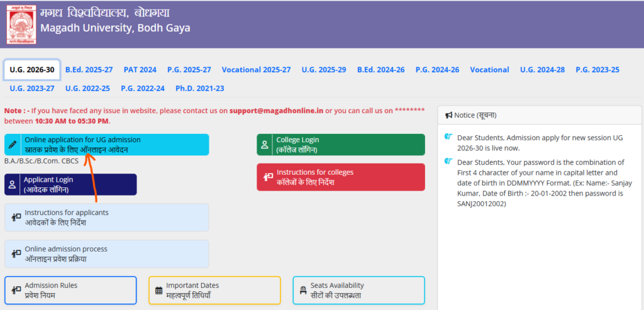The width and height of the screenshot is (644, 310).
Task: Switch to B.Ed. 2025-27 tab
Action: [x=89, y=70]
